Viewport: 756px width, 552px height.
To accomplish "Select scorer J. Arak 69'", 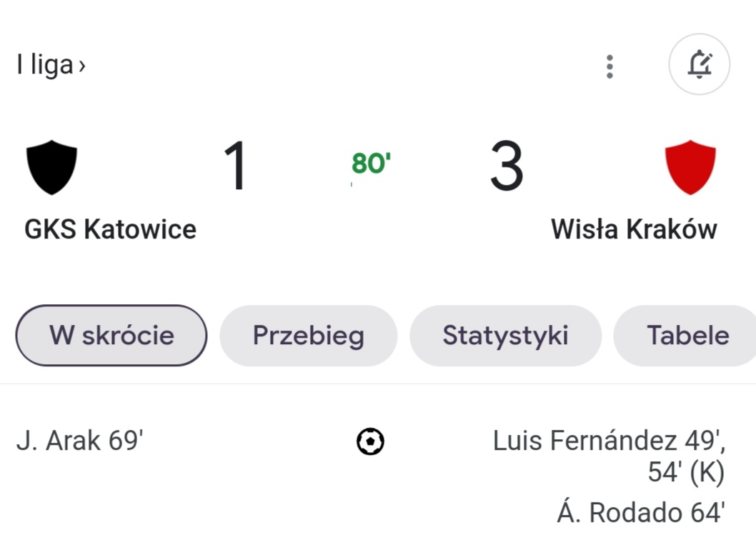I will pyautogui.click(x=80, y=441).
